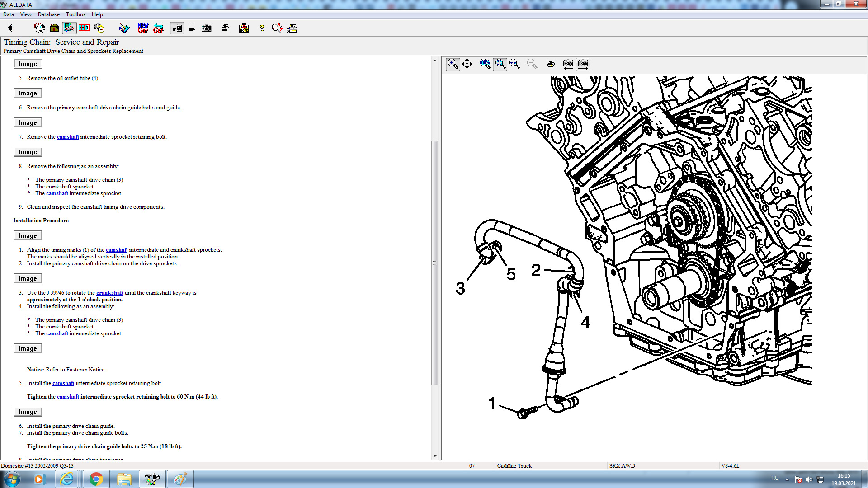Image resolution: width=868 pixels, height=488 pixels.
Task: Click Image button above step 5 oil tube
Action: [x=28, y=64]
